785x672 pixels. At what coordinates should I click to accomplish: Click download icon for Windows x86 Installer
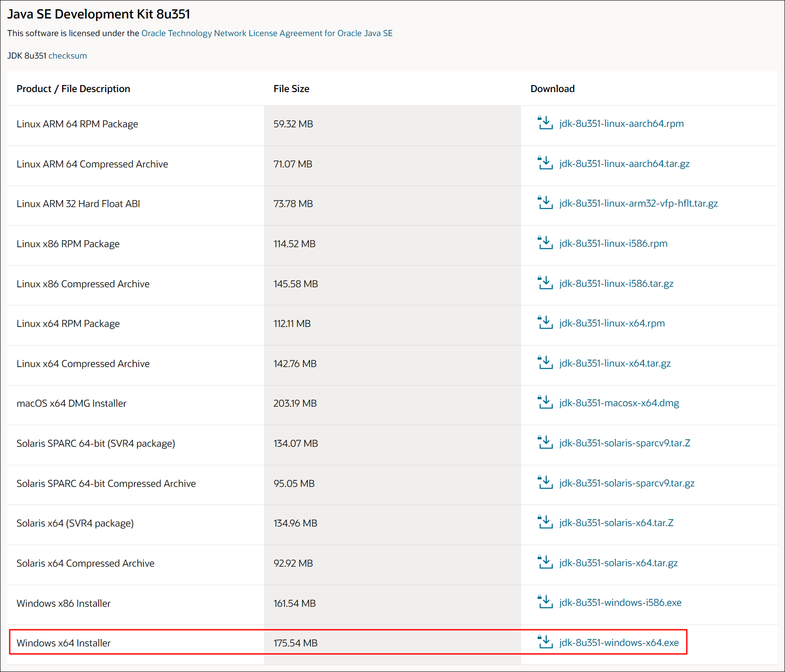[x=545, y=602]
